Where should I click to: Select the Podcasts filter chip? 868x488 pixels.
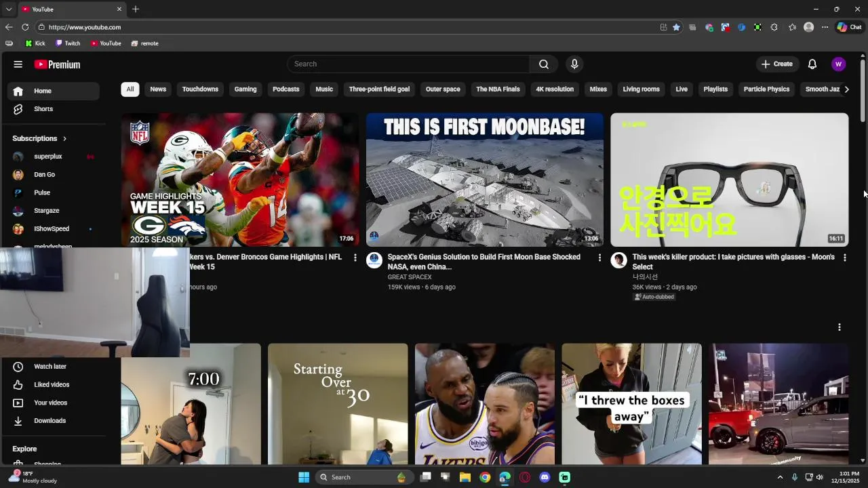pos(286,89)
